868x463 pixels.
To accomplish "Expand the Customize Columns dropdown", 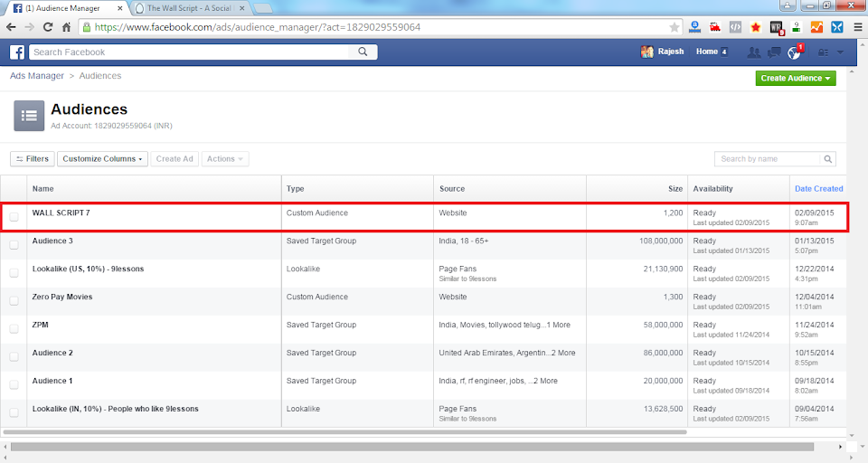I will [x=102, y=159].
